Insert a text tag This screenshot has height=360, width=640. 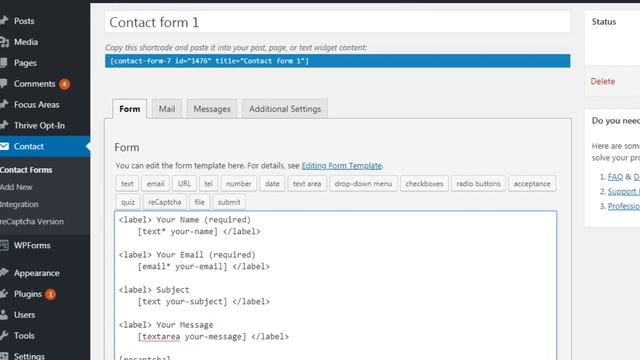[x=127, y=184]
